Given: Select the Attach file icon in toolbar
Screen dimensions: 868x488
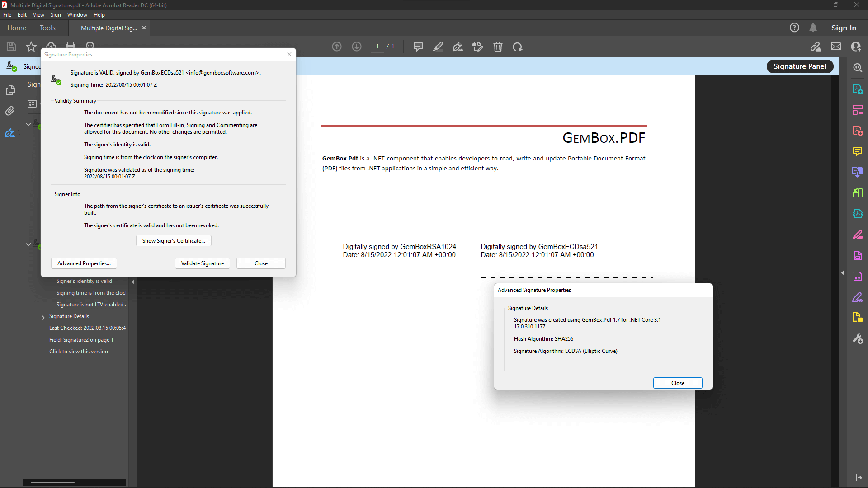Looking at the screenshot, I should click(10, 112).
